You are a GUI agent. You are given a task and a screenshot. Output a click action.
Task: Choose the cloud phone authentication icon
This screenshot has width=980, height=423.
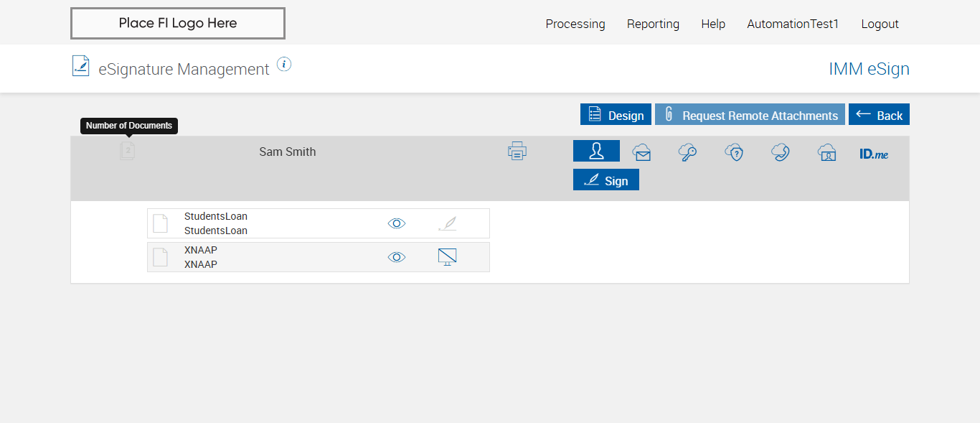[x=781, y=152]
